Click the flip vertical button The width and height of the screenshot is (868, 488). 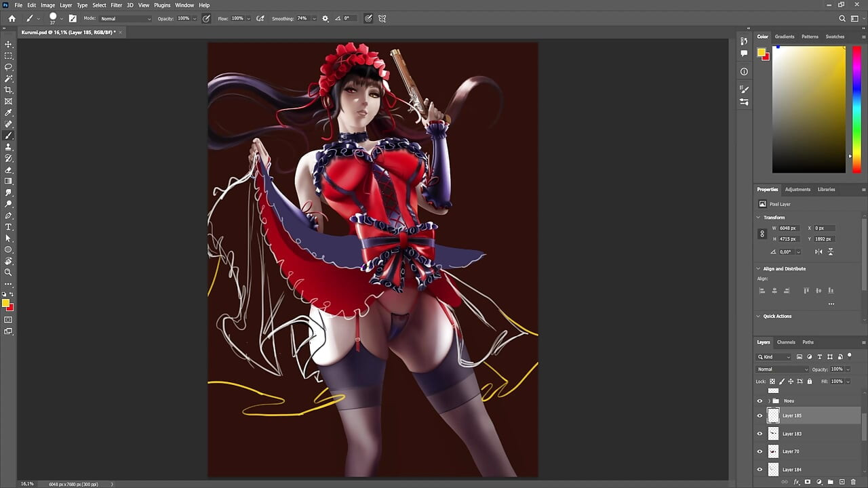[830, 251]
